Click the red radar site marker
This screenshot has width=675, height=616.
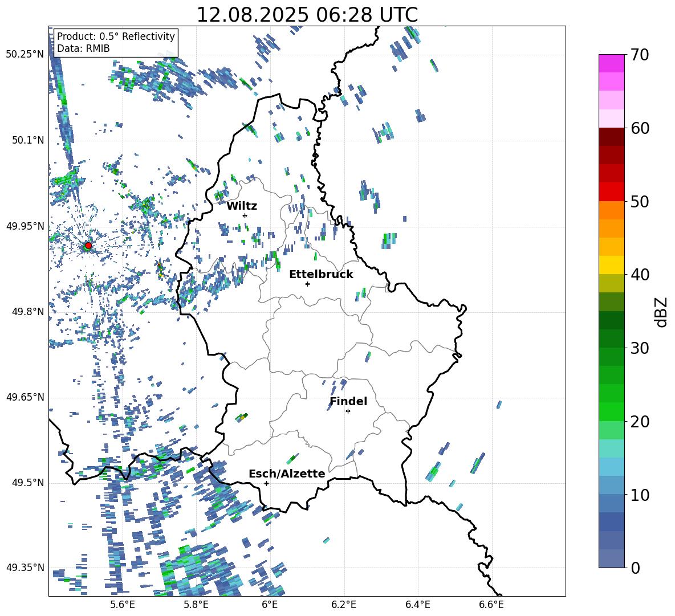click(88, 246)
